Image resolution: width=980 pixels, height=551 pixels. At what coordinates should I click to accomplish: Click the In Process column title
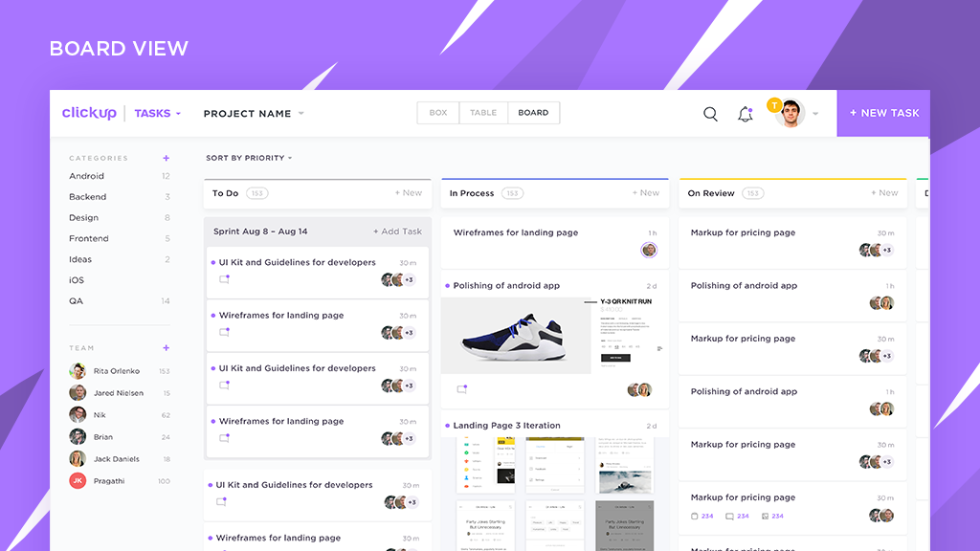tap(471, 193)
